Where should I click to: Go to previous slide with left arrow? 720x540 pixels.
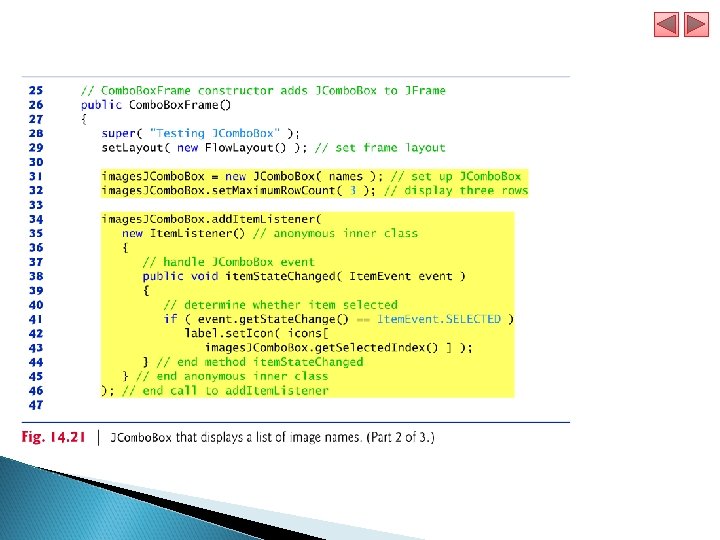coord(666,24)
